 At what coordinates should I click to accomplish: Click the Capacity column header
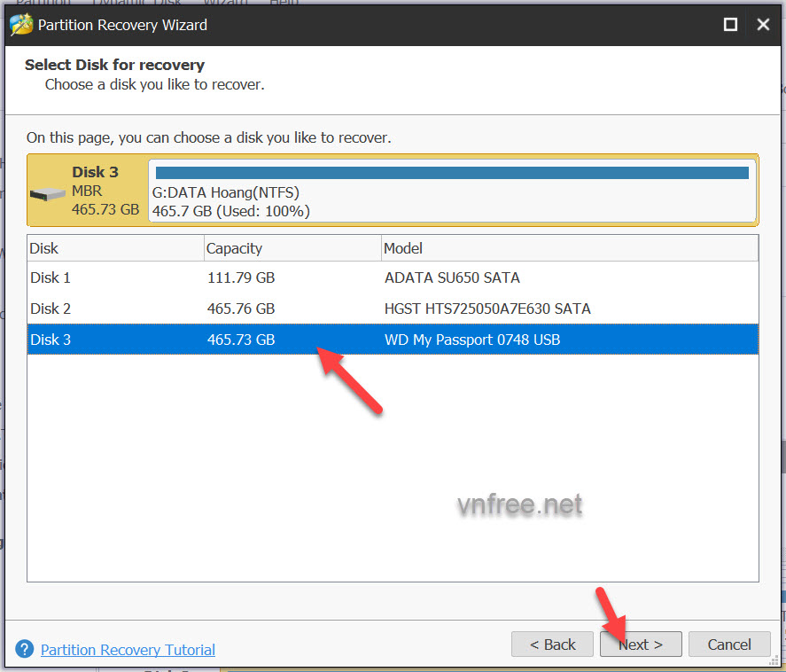coord(292,249)
